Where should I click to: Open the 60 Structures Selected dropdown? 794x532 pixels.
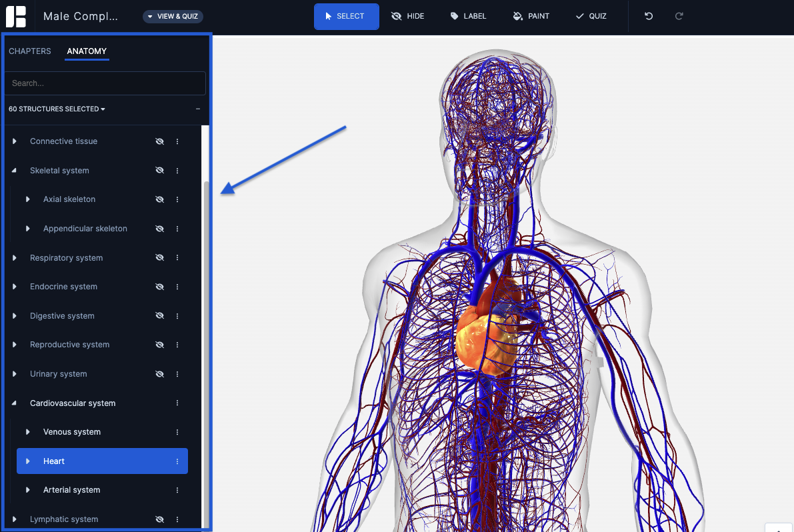coord(57,109)
